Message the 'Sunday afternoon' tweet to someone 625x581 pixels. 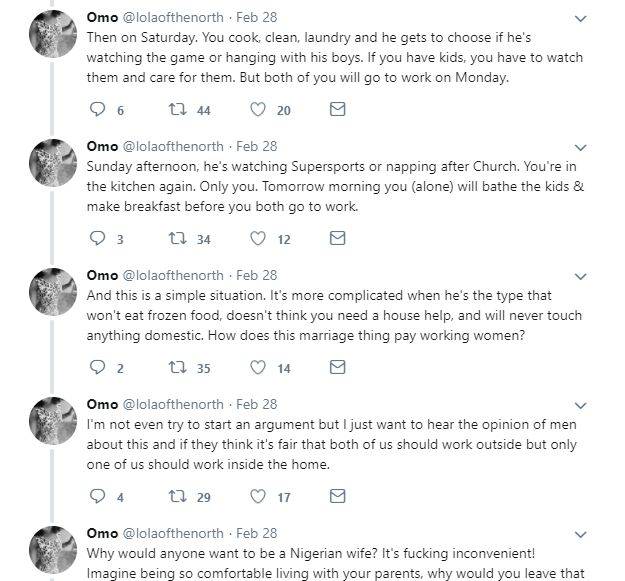click(x=337, y=239)
